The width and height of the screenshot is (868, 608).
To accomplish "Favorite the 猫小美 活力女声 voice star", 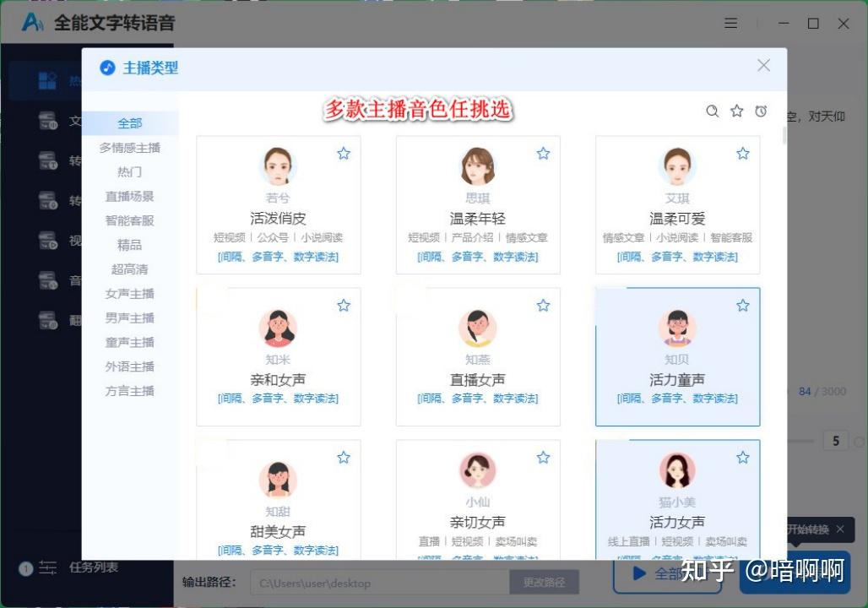I will pos(743,458).
